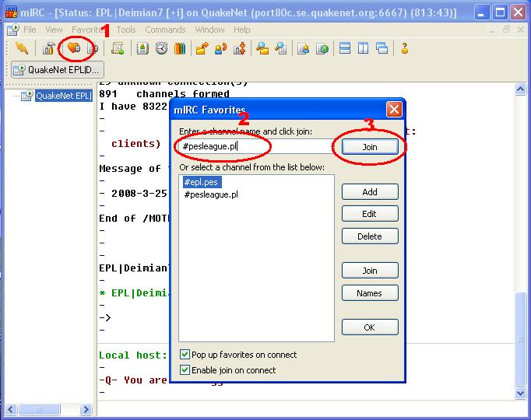
Task: Click the Connect lightning bolt toolbar icon
Action: coord(22,49)
